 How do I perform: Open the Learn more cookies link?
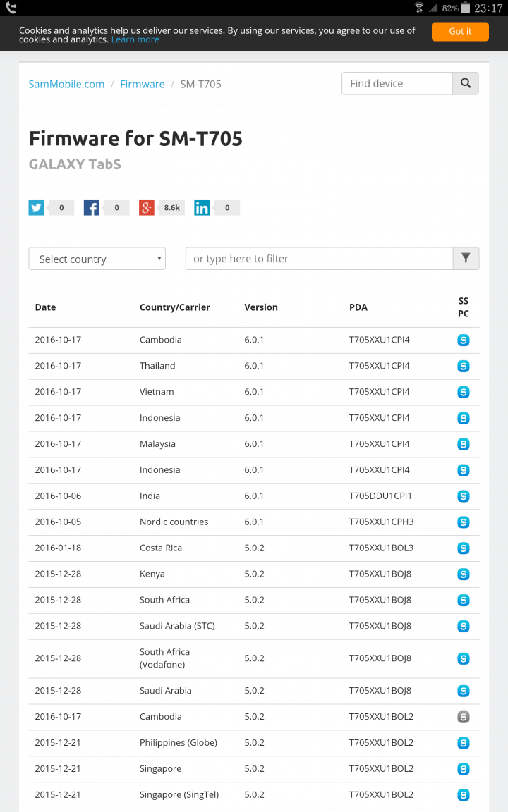pos(135,39)
